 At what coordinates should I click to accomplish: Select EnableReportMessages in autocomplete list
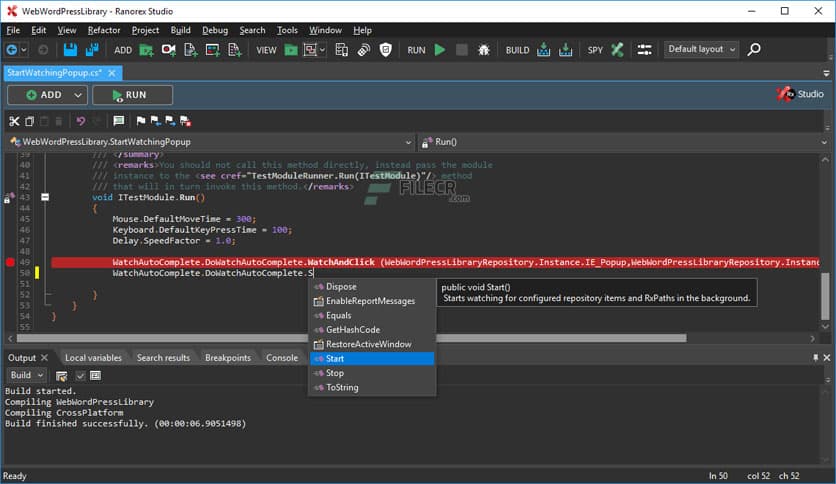pyautogui.click(x=372, y=301)
